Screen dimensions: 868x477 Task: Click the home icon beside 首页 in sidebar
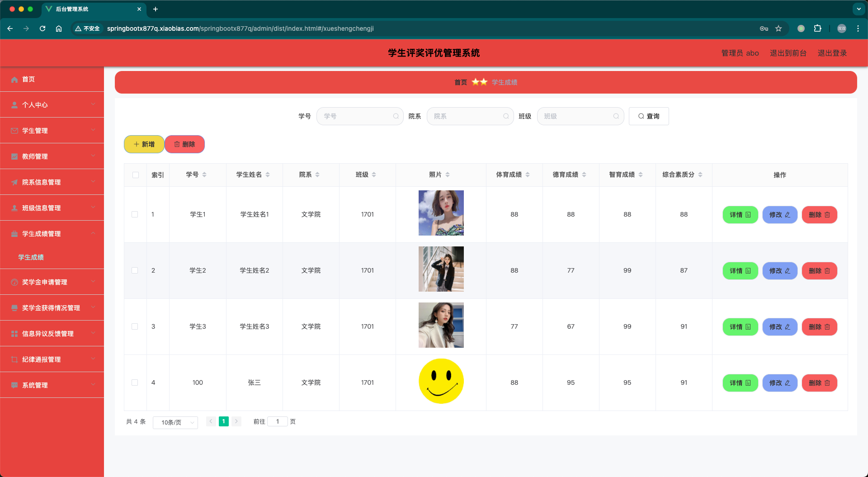point(14,80)
